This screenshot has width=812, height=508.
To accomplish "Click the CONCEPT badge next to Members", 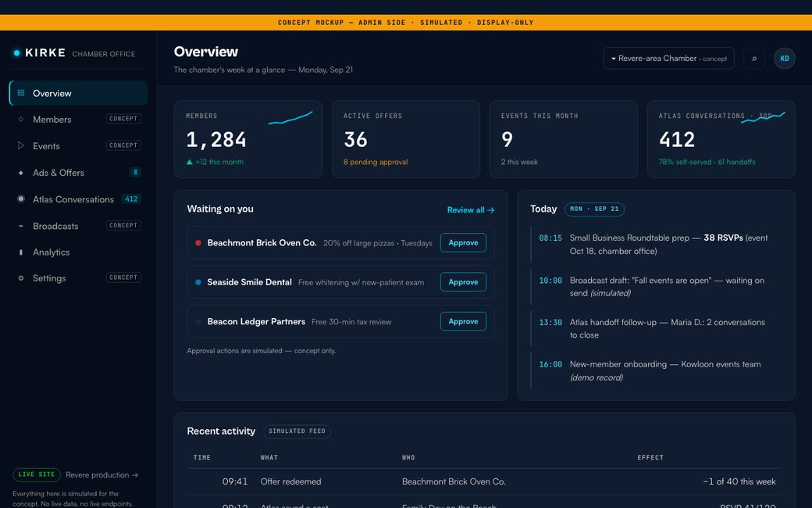I will pyautogui.click(x=123, y=119).
